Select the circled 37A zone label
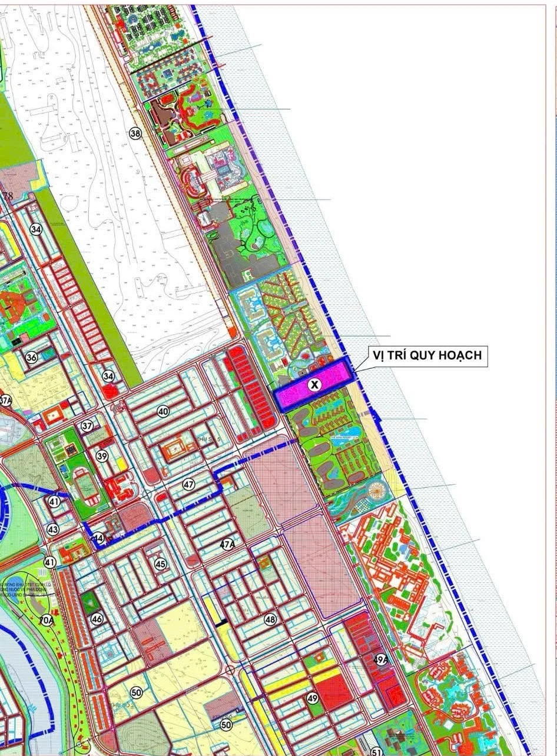557x756 pixels. point(5,401)
